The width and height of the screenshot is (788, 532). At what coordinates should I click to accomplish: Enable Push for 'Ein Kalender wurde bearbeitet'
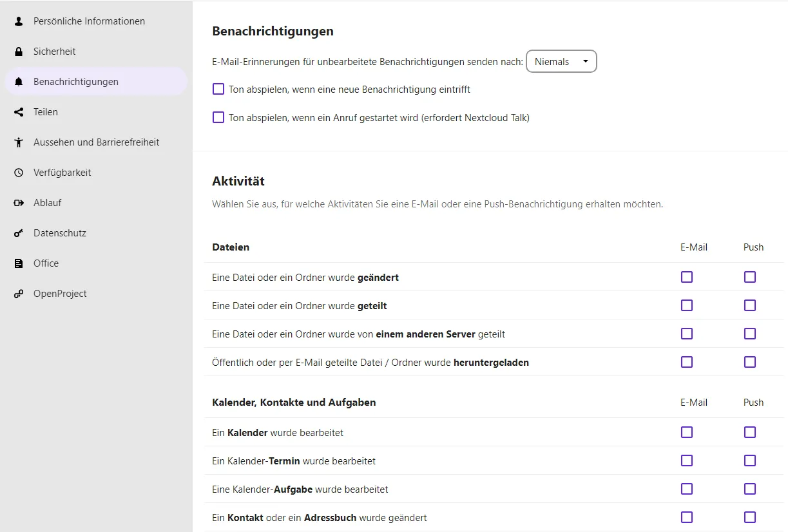749,432
